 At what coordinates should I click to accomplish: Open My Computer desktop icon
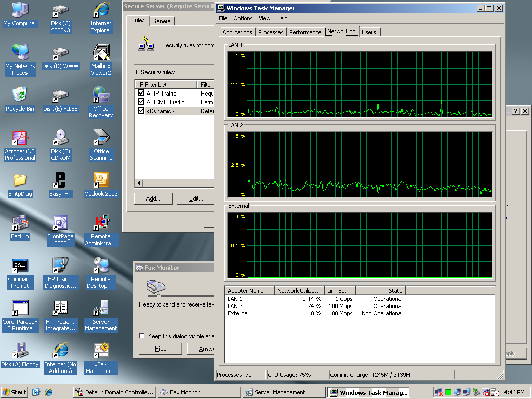point(20,14)
